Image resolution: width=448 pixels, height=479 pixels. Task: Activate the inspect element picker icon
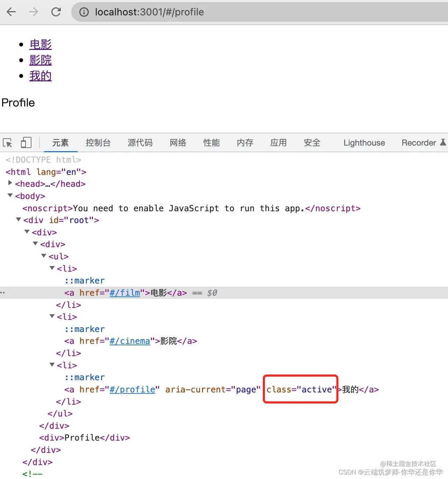pyautogui.click(x=7, y=143)
